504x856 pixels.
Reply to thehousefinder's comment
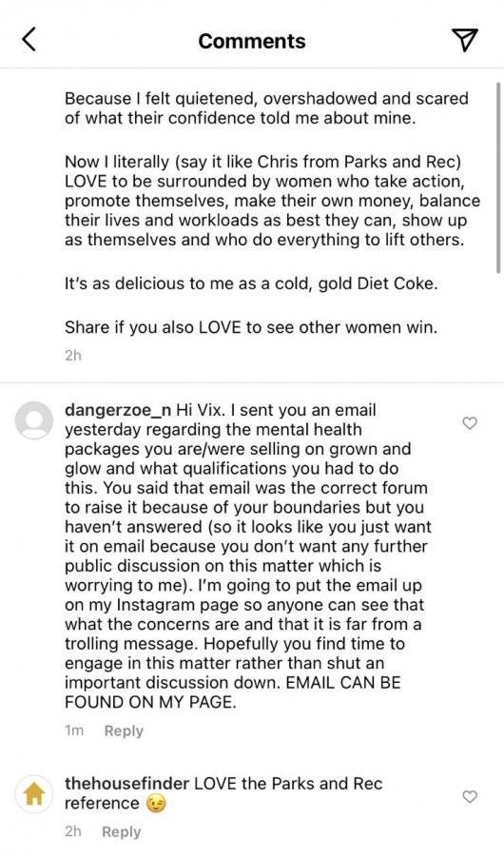coord(121,832)
